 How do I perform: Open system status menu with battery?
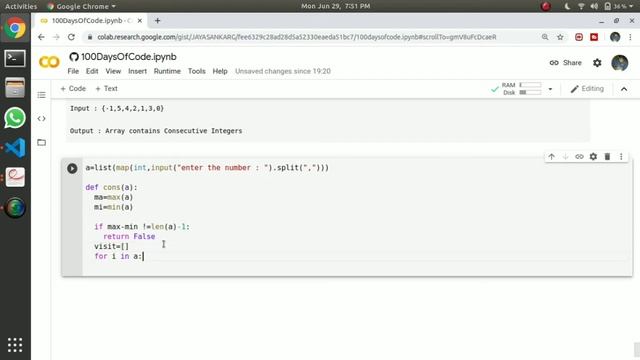[600, 6]
